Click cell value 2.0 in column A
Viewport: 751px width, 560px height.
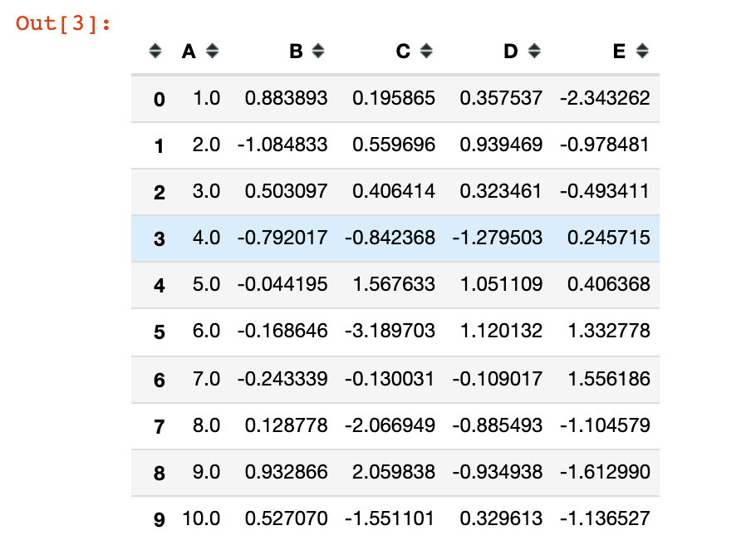tap(206, 145)
